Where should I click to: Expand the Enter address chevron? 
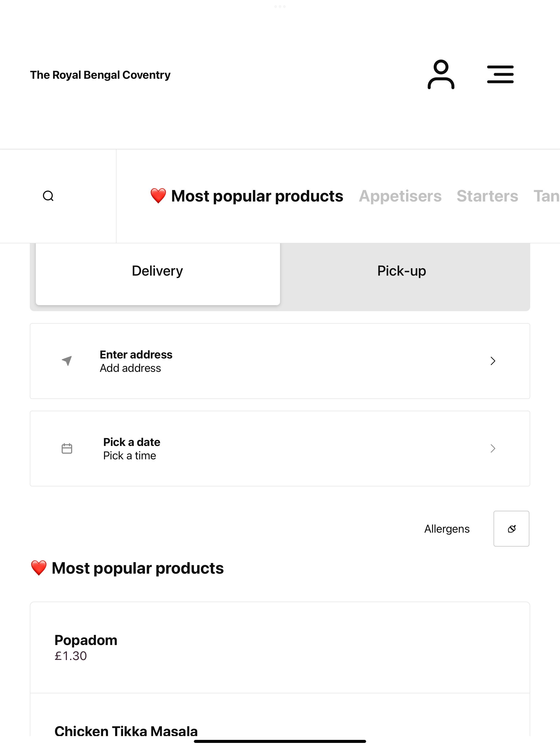click(x=493, y=361)
